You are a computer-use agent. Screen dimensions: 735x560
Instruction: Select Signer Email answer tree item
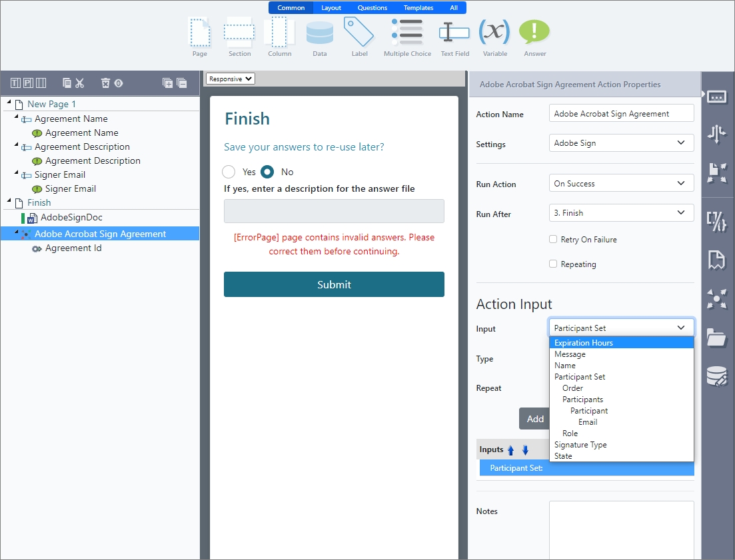click(71, 188)
